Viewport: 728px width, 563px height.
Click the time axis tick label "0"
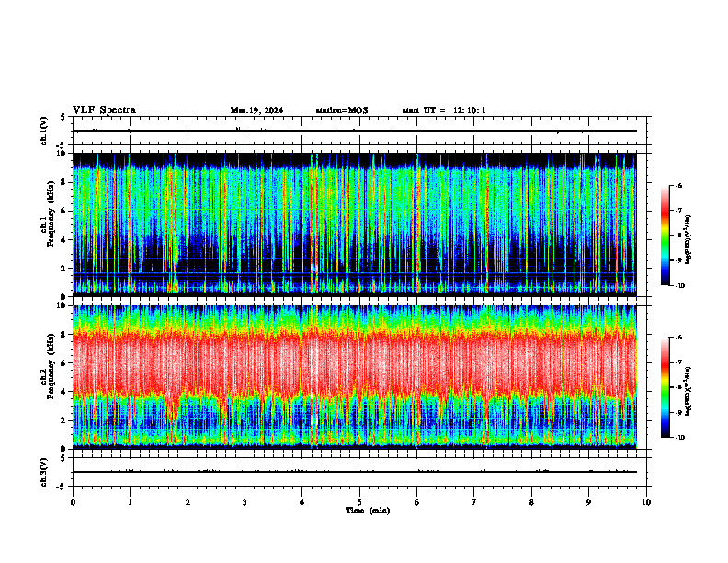[x=73, y=502]
